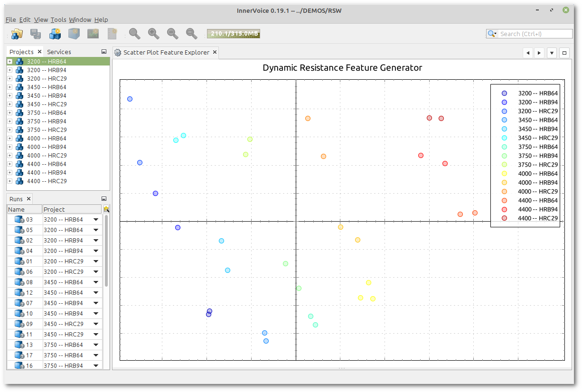This screenshot has width=582, height=392.
Task: Expand the 3200 -- HRC29 project tree node
Action: [x=9, y=79]
